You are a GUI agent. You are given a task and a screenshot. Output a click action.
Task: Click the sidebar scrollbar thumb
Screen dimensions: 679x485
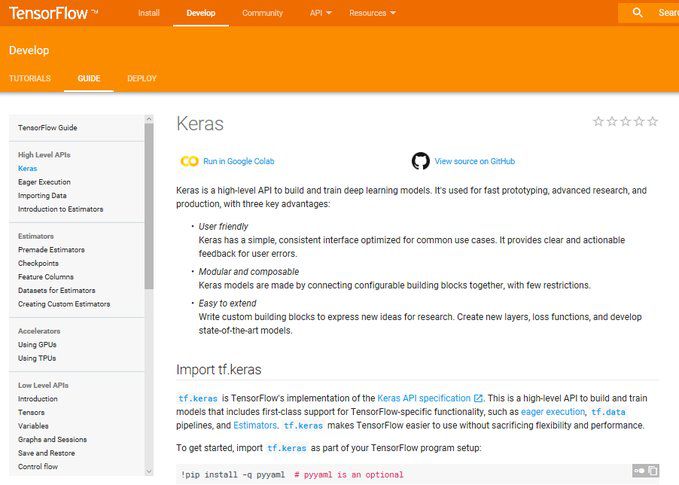149,206
